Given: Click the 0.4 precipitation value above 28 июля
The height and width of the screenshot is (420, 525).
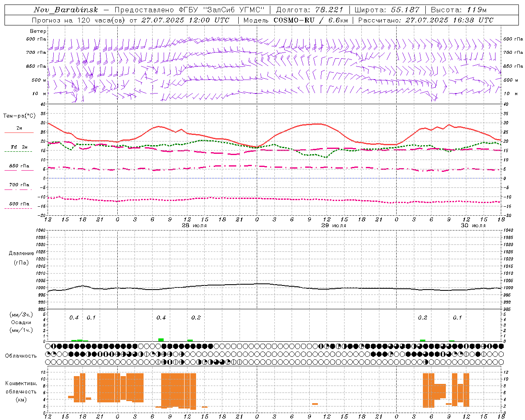Looking at the screenshot, I should (161, 317).
